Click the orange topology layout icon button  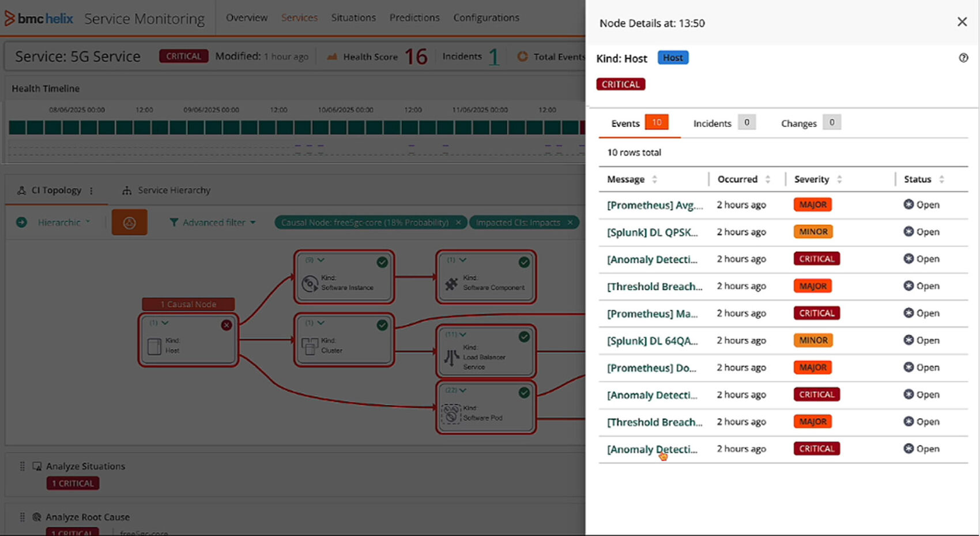(x=129, y=223)
